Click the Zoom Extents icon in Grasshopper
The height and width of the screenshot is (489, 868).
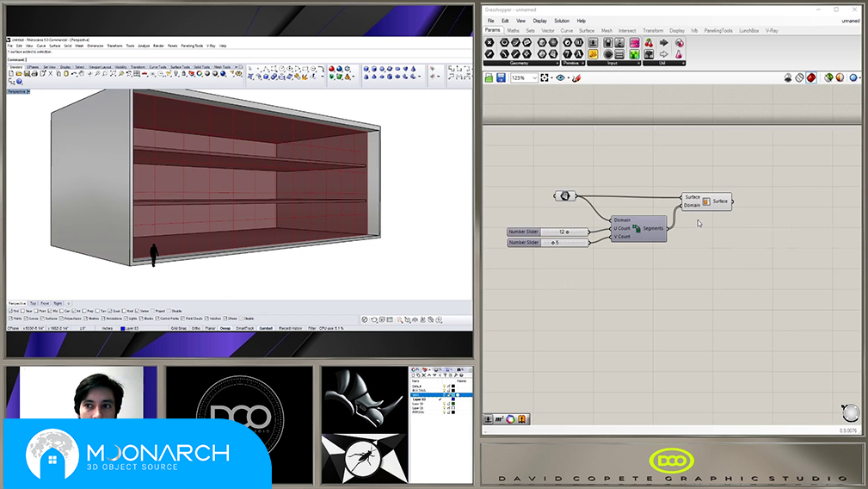click(x=545, y=78)
